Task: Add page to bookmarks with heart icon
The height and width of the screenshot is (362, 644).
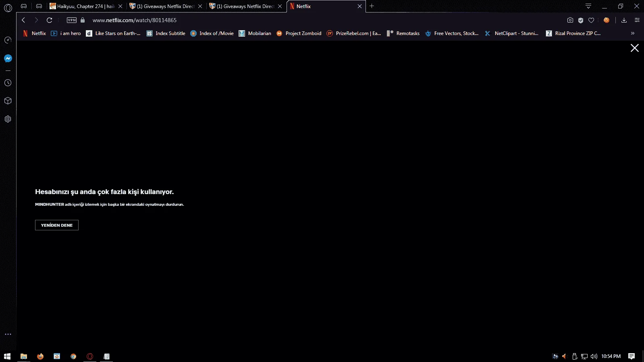Action: coord(591,20)
